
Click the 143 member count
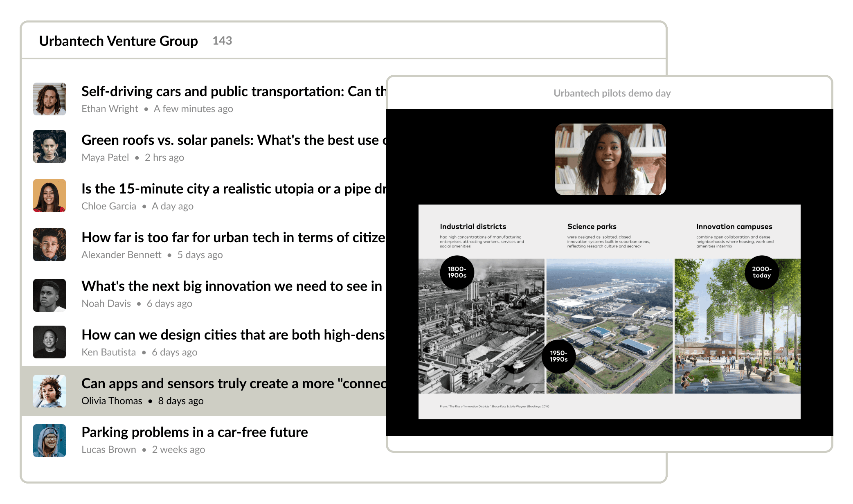click(x=222, y=41)
